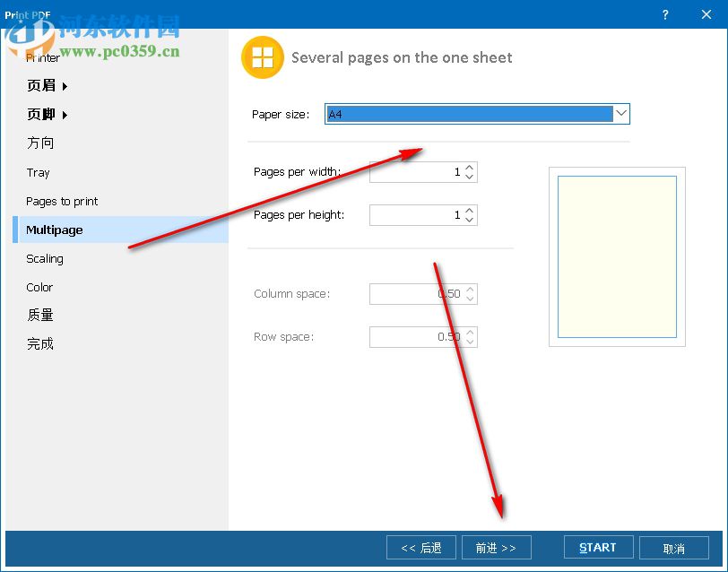
Task: Click the 前进 next button
Action: [x=496, y=547]
